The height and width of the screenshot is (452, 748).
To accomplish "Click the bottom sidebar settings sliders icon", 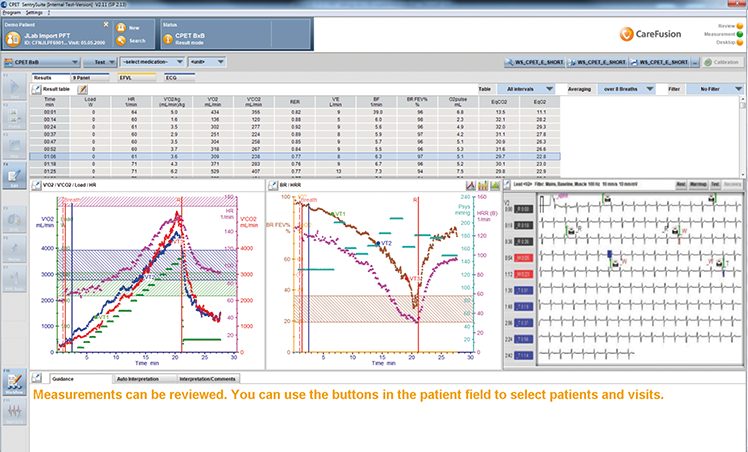I will point(14,411).
